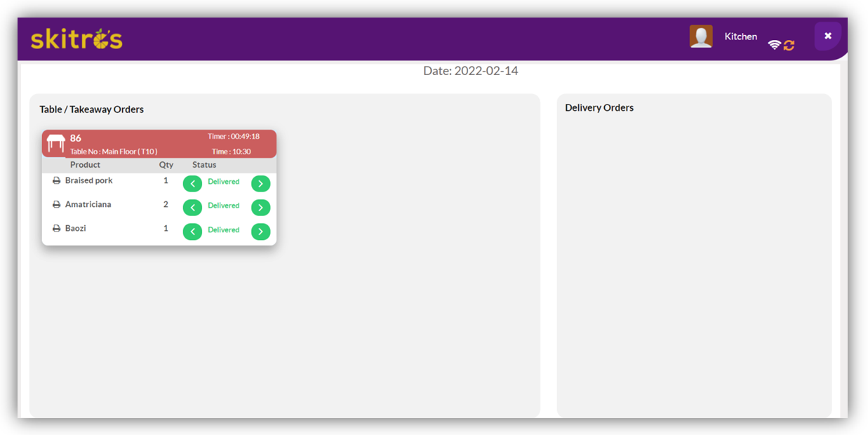Click the Skitros logo
Screen dimensions: 868x435
tap(76, 39)
